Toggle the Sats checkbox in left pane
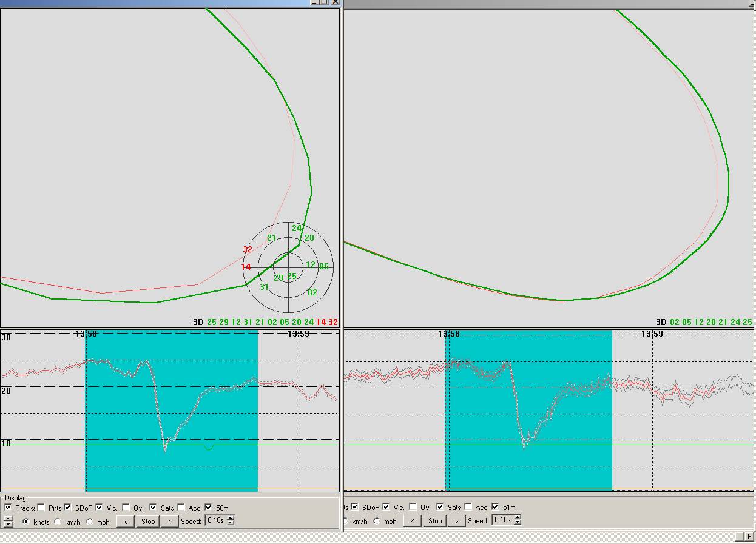The image size is (756, 544). click(x=154, y=508)
